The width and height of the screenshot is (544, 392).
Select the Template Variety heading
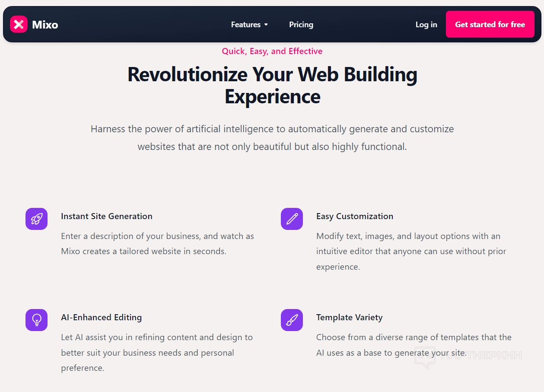point(350,317)
